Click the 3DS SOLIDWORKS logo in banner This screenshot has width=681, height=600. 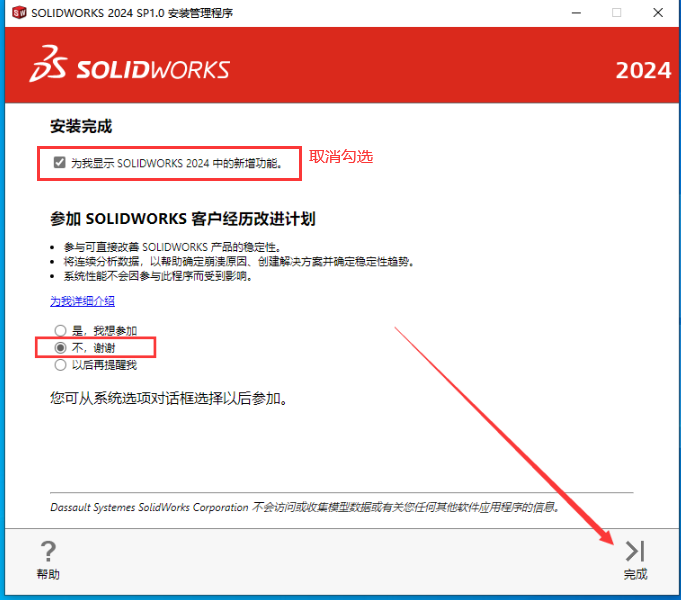[130, 64]
